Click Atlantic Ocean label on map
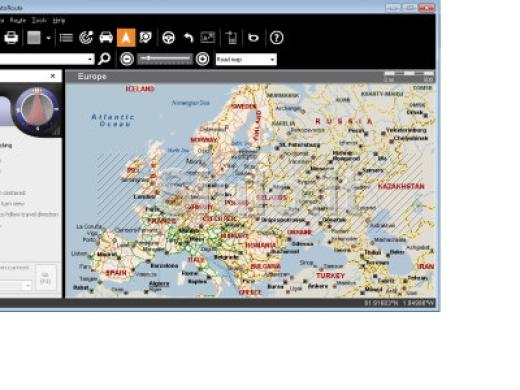This screenshot has width=520, height=390. (113, 120)
